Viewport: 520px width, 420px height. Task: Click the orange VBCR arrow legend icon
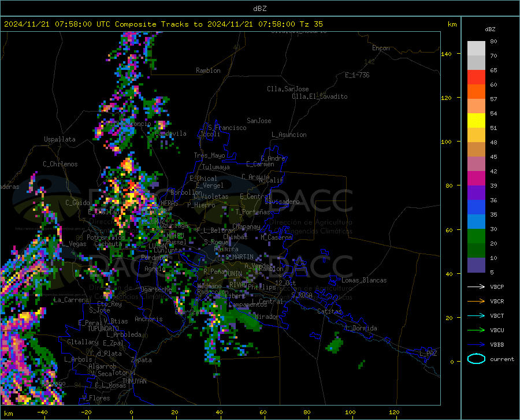click(x=476, y=301)
